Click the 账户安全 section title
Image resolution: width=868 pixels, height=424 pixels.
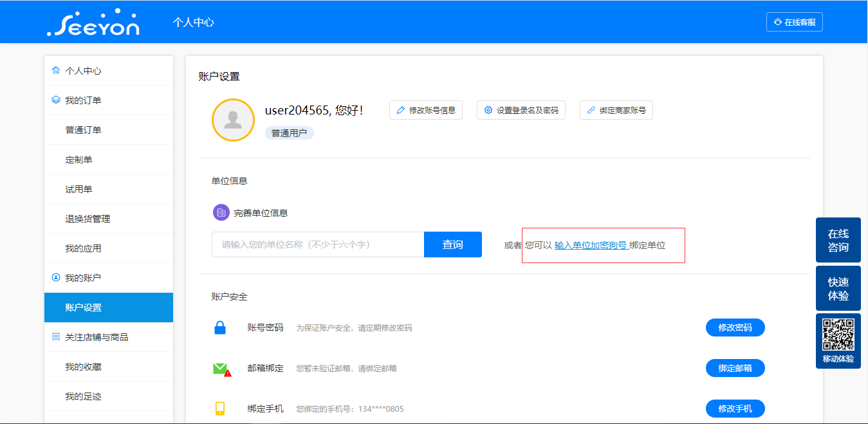(x=230, y=297)
